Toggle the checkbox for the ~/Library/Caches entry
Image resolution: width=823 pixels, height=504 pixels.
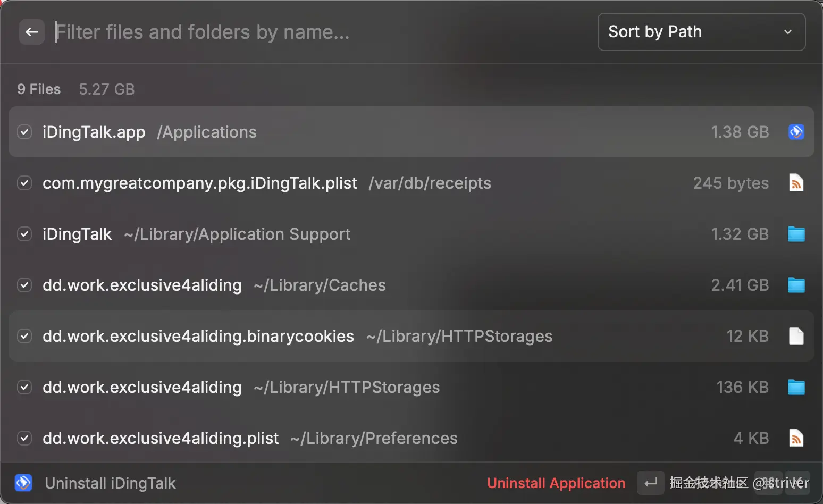(x=24, y=285)
